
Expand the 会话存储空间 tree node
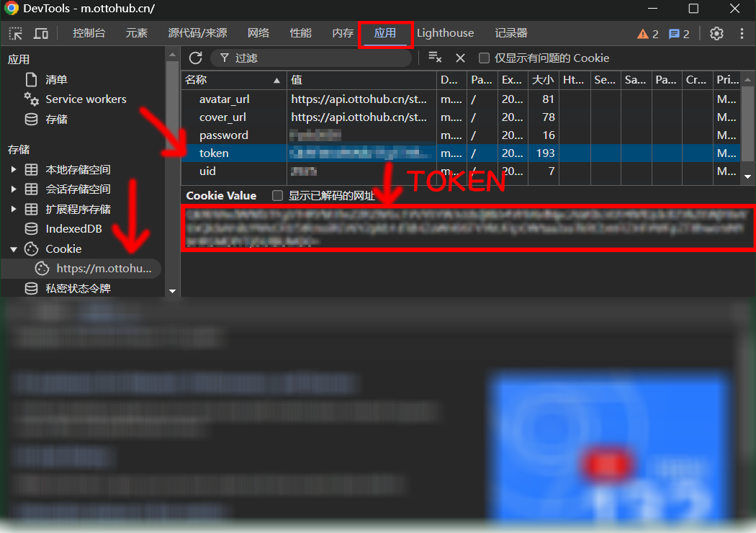(13, 189)
